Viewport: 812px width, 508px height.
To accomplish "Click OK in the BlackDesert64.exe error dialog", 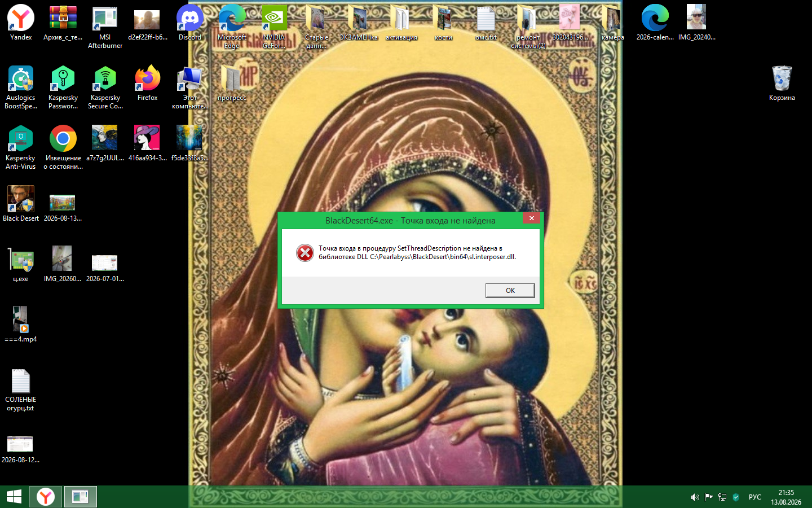I will pos(510,290).
